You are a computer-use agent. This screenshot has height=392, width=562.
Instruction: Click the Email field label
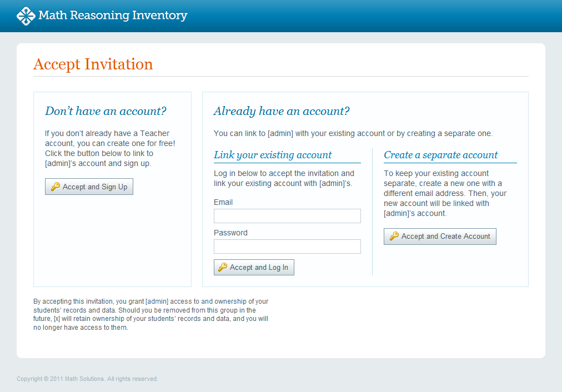point(223,202)
